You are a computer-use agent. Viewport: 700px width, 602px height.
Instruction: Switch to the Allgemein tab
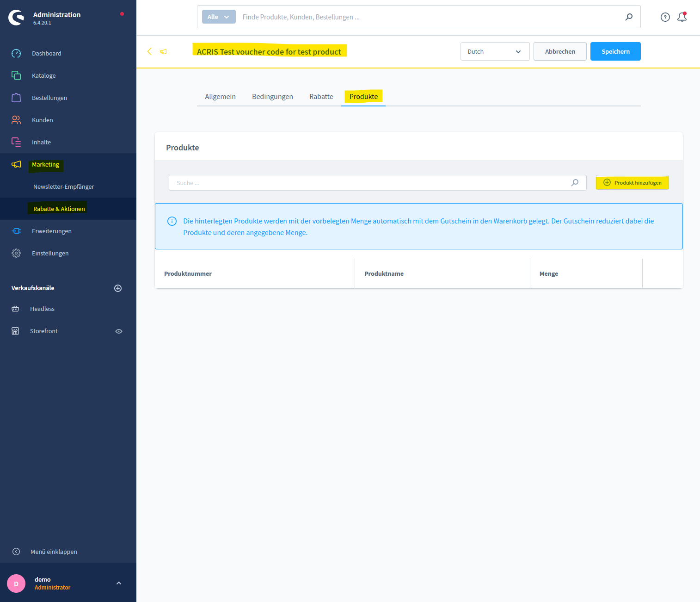220,97
